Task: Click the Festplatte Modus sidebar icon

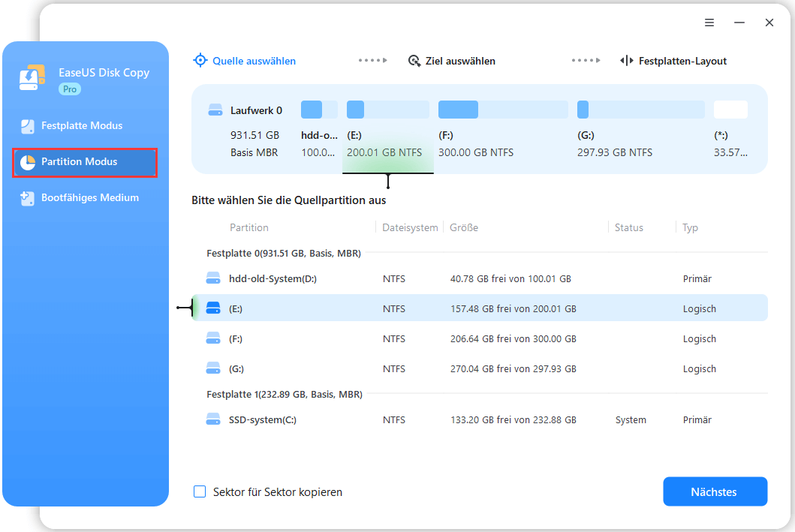Action: [x=27, y=126]
